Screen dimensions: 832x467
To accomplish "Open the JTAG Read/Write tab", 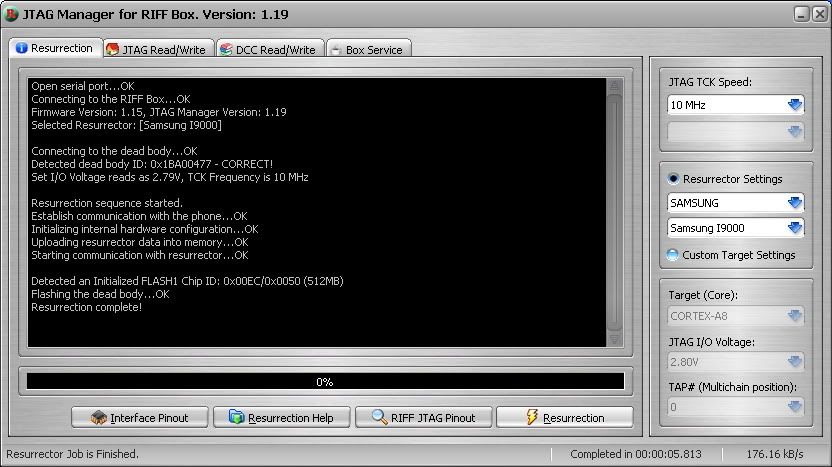I will coord(159,49).
